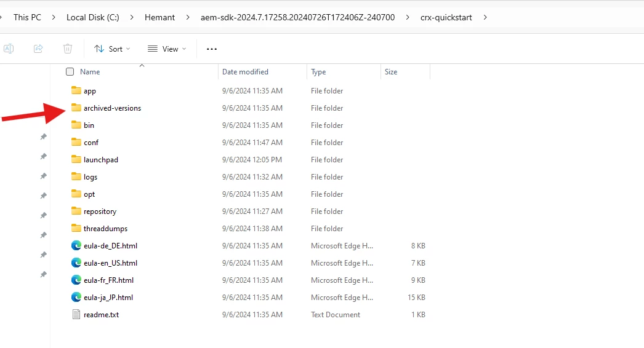Click the pin icon beside opt row
This screenshot has width=644, height=348.
pos(43,196)
